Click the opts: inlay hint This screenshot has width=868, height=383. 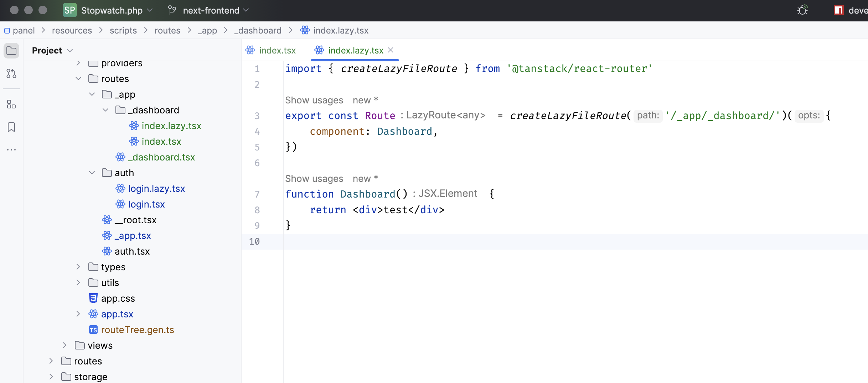click(x=809, y=116)
